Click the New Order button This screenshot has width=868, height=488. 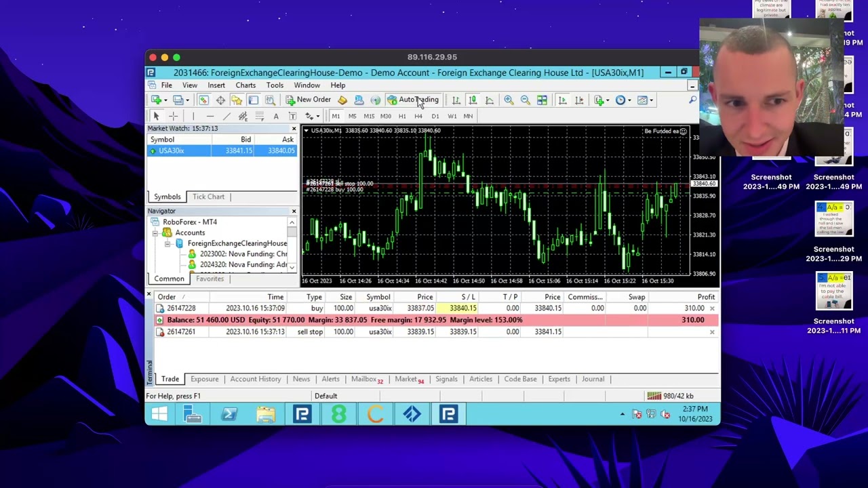click(x=309, y=100)
